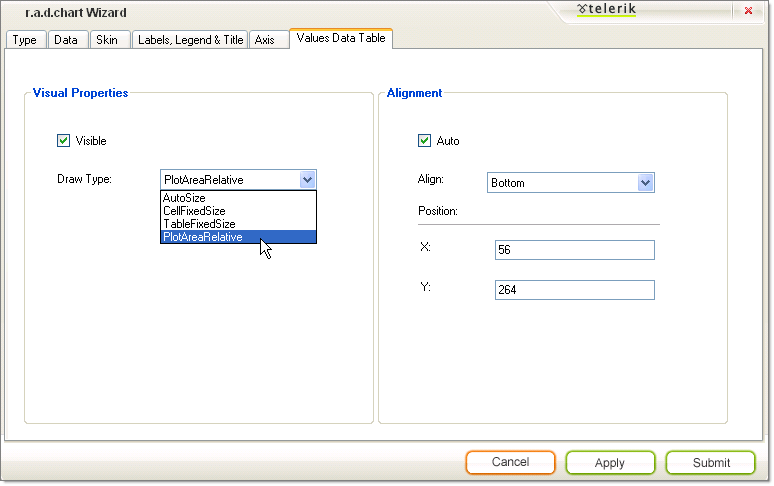Toggle the Auto alignment checkbox
The height and width of the screenshot is (486, 774).
[x=425, y=141]
